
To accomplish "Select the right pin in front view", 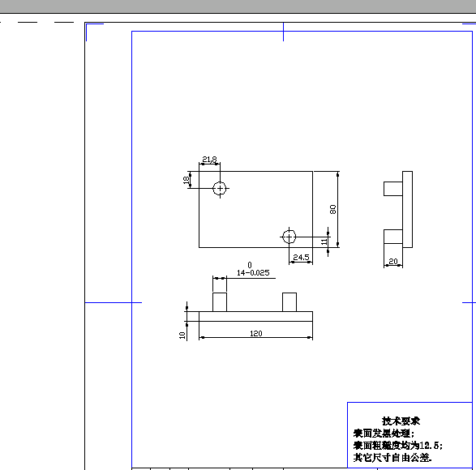I will point(289,302).
